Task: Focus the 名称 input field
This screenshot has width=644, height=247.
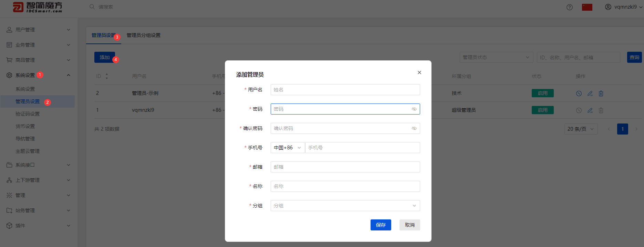Action: tap(345, 186)
